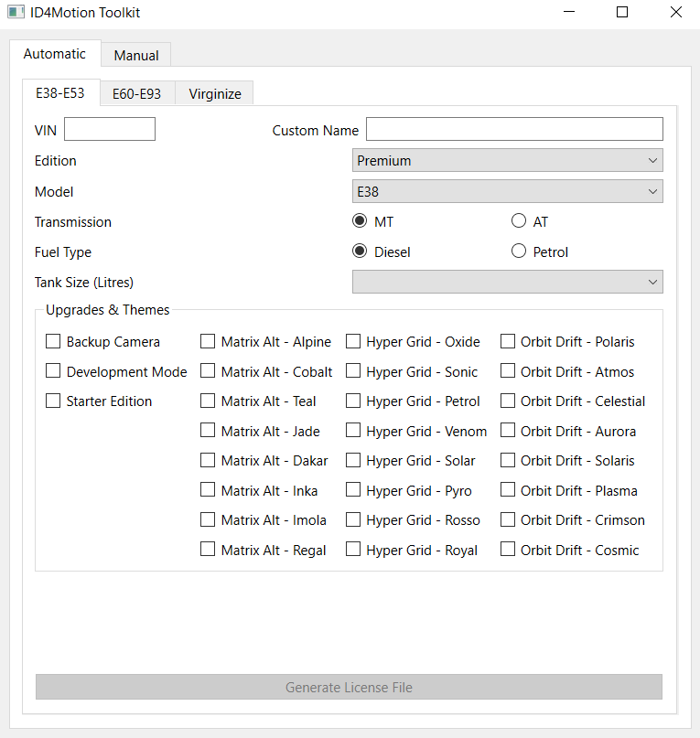The image size is (700, 738).
Task: Open the Tank Size (Litres) dropdown
Action: (x=507, y=282)
